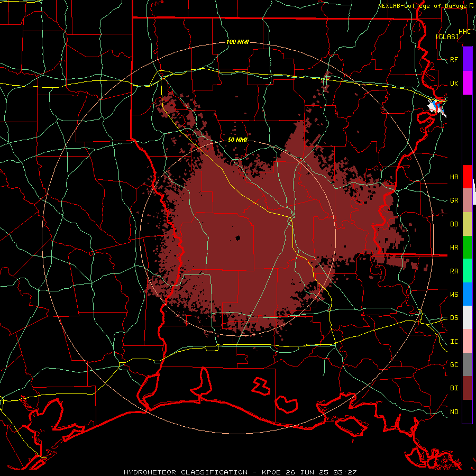Click the IC legend label
476x476 pixels.
454,342
